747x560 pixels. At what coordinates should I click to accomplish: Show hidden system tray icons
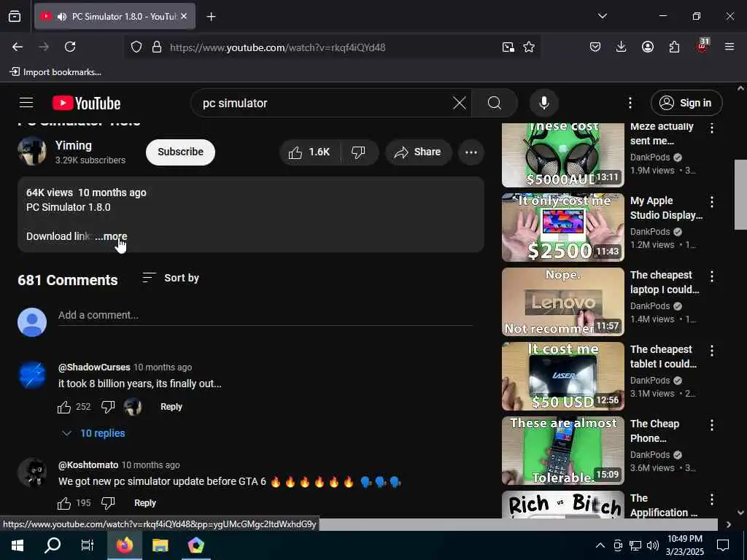coord(600,545)
